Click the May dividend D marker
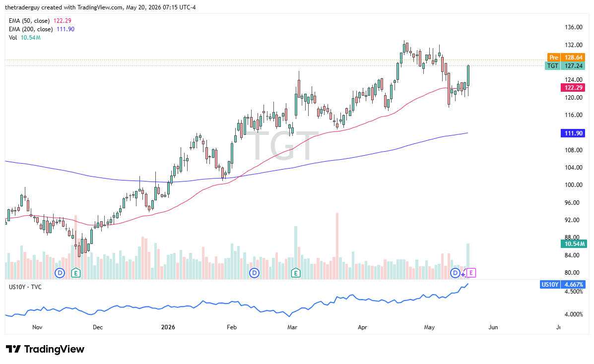This screenshot has height=364, width=594. click(455, 273)
